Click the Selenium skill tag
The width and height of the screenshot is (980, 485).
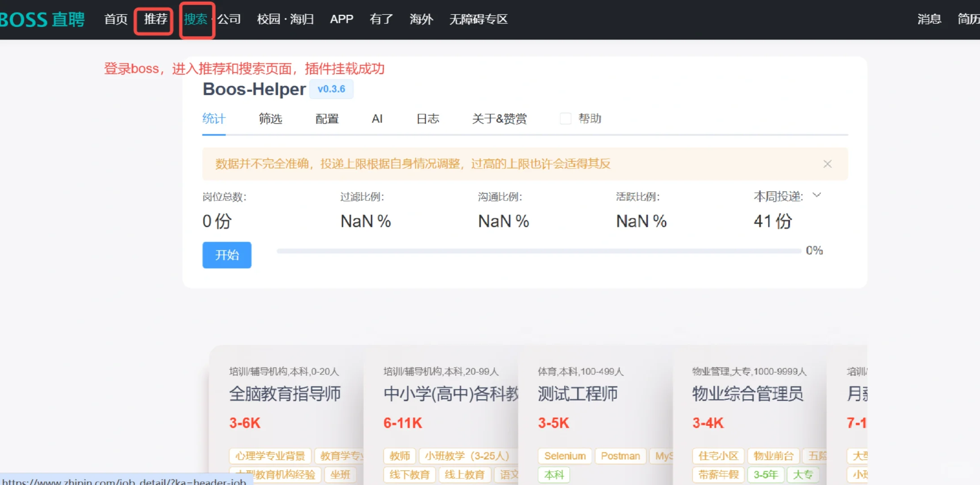pyautogui.click(x=565, y=456)
